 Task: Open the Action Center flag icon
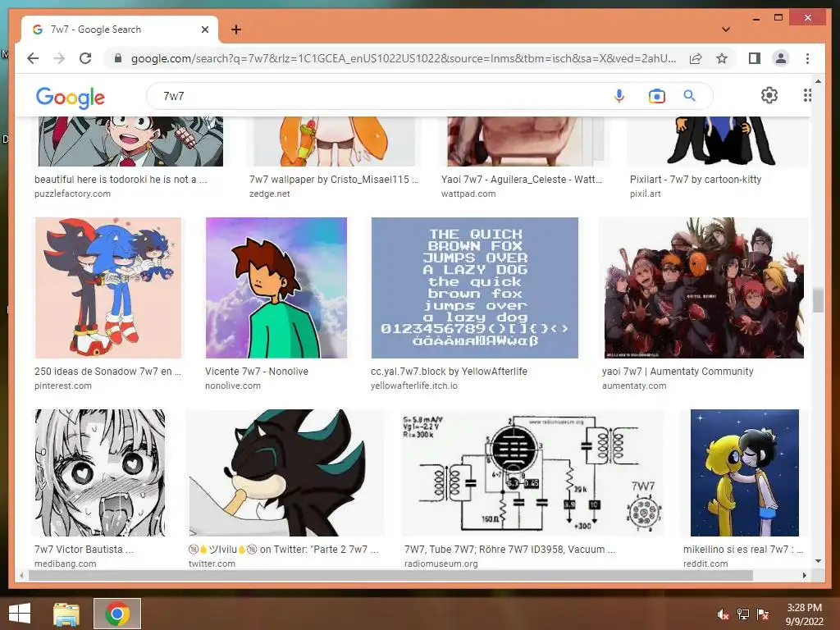pos(762,614)
